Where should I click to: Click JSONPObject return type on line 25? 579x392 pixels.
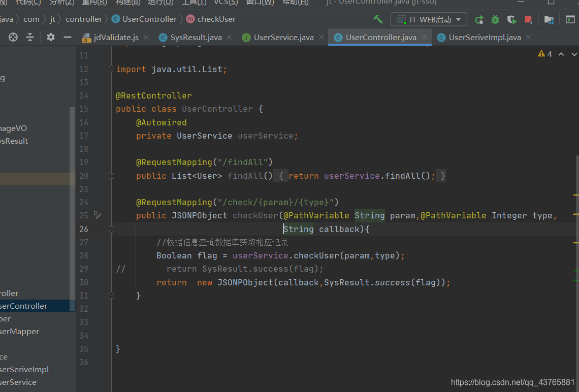[x=200, y=216]
